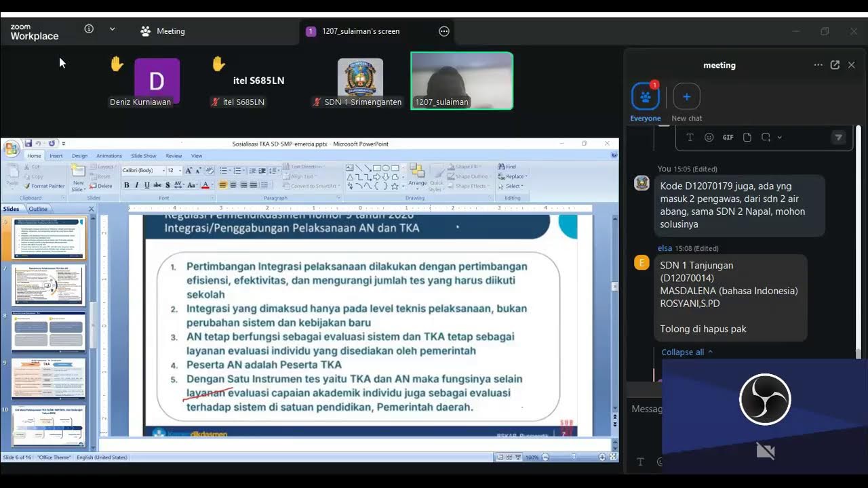Open the GIF picker in chat

(x=728, y=137)
